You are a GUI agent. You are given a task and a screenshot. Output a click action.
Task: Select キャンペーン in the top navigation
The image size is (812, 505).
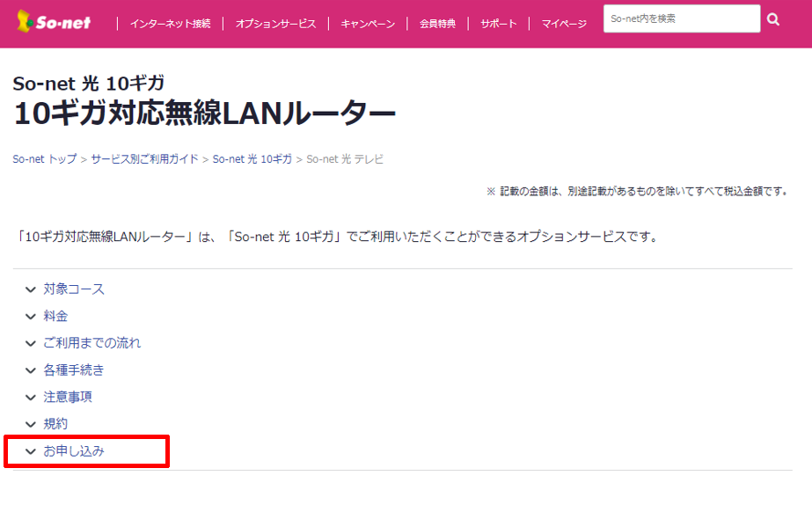368,24
